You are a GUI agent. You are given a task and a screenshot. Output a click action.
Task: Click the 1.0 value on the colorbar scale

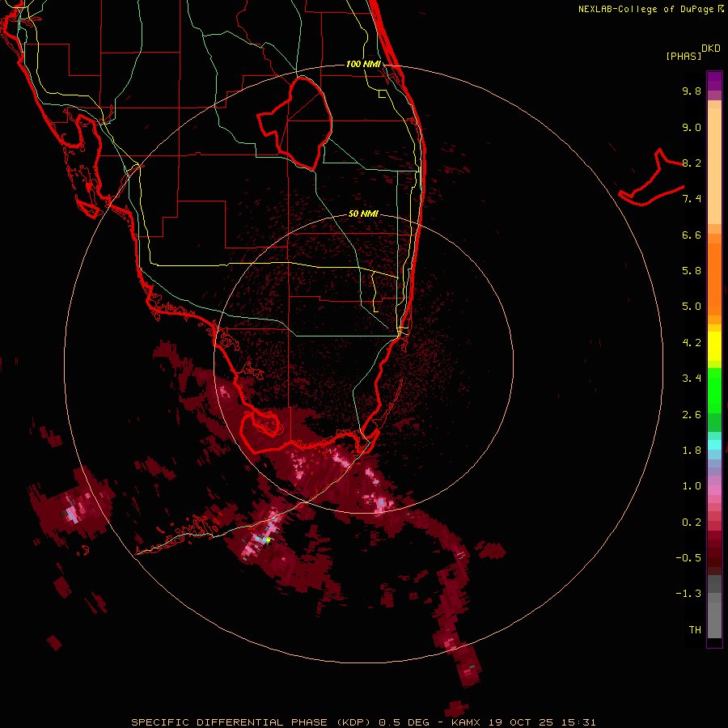692,486
